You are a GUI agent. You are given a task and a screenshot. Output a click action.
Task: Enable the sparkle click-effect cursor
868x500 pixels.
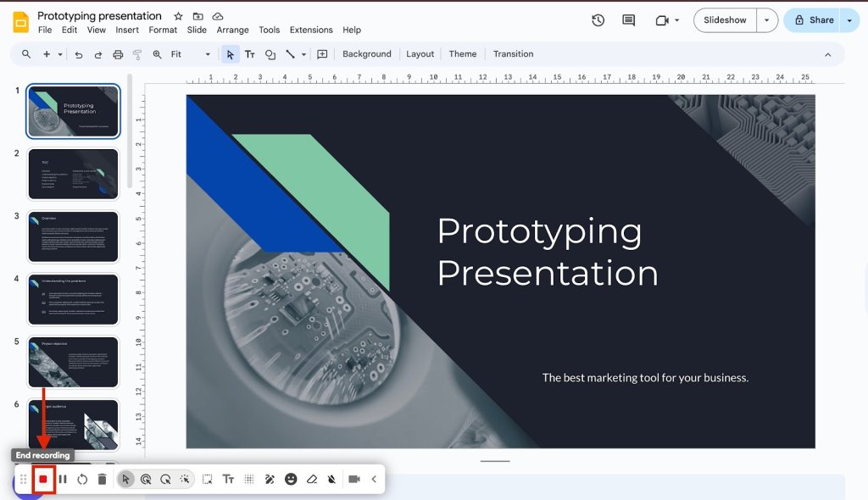pyautogui.click(x=185, y=480)
